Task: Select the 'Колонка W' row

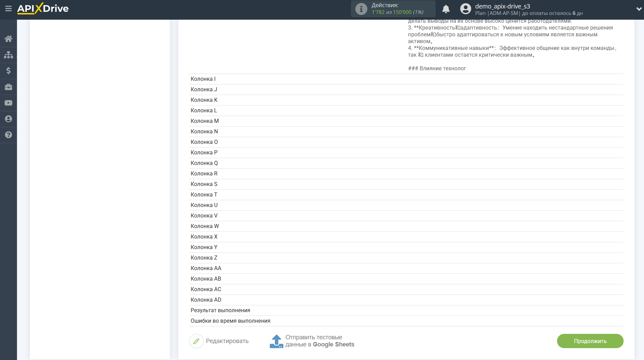Action: (x=406, y=226)
